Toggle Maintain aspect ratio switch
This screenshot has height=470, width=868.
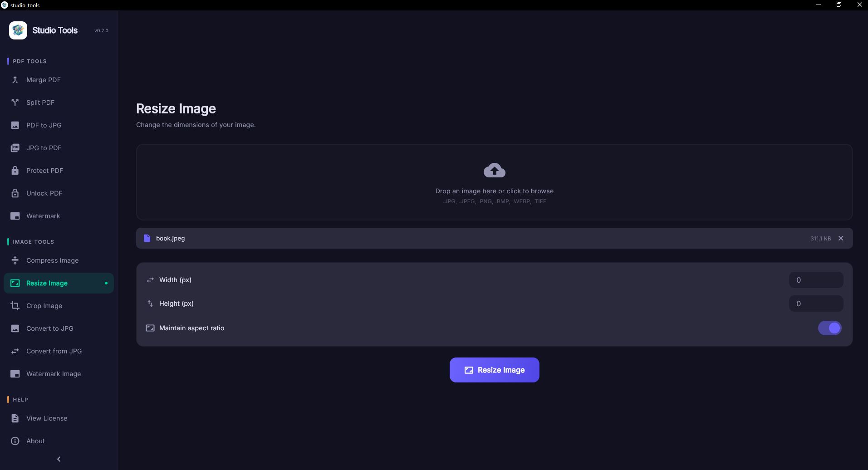click(829, 328)
